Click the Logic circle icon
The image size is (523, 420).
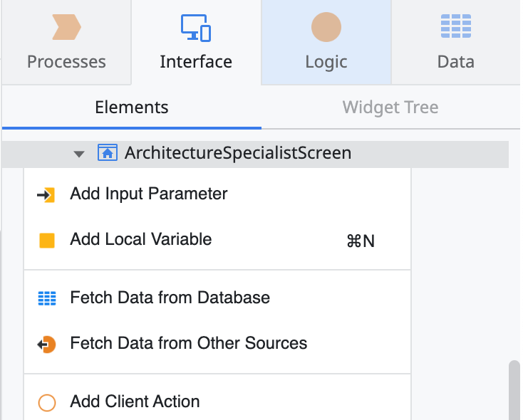(326, 27)
